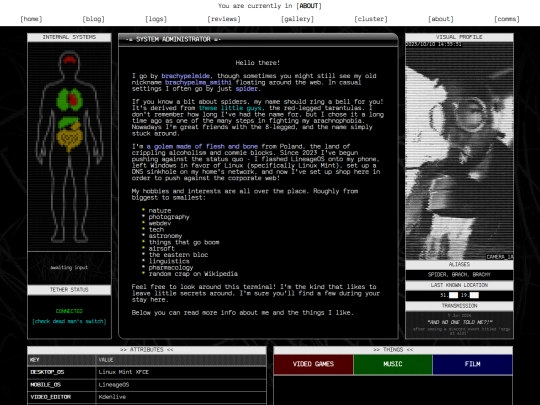Click the 'AND NO ONE TOLD ME?!' transmission
This screenshot has width=540, height=405.
tap(459, 322)
